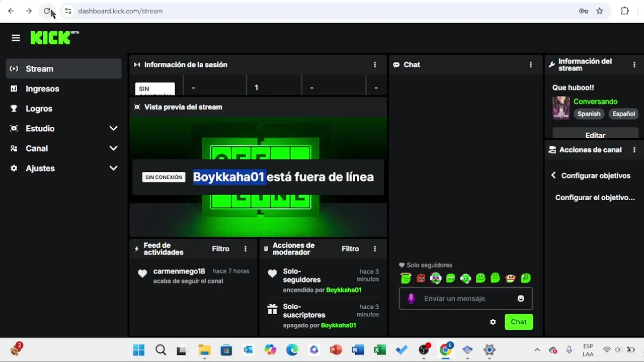Open File Explorer from taskbar
Image resolution: width=644 pixels, height=362 pixels.
pyautogui.click(x=204, y=350)
